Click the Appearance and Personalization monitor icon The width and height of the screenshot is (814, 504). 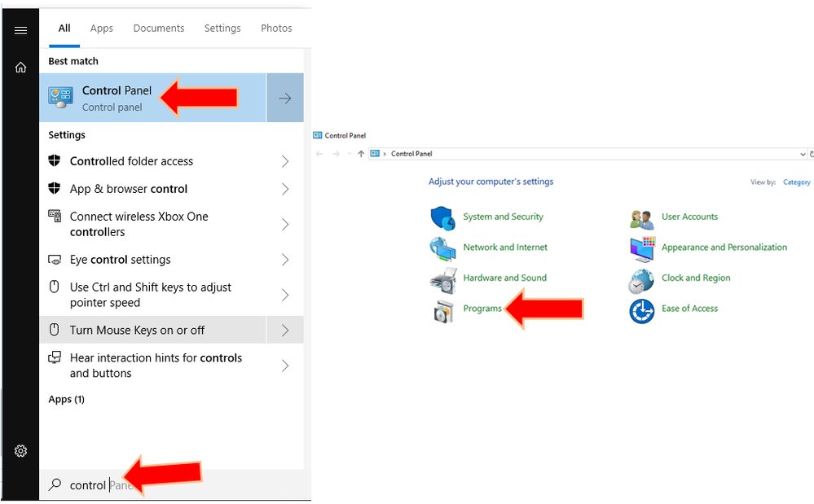tap(641, 249)
